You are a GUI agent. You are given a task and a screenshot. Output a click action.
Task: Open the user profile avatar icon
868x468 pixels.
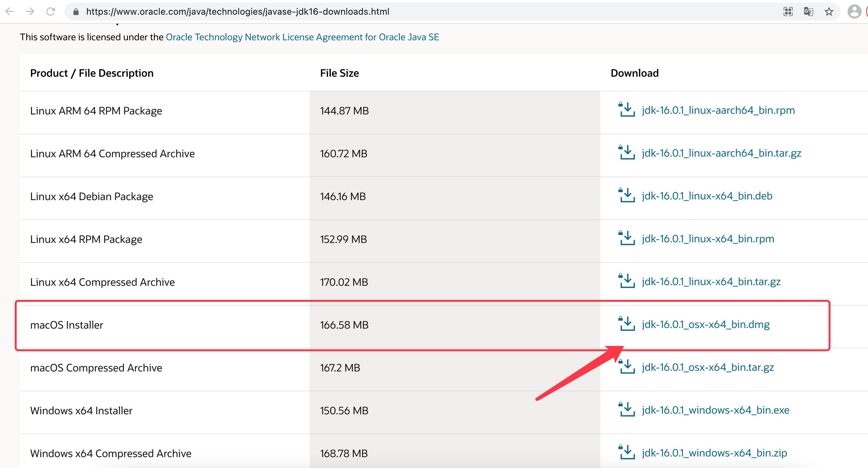[854, 12]
